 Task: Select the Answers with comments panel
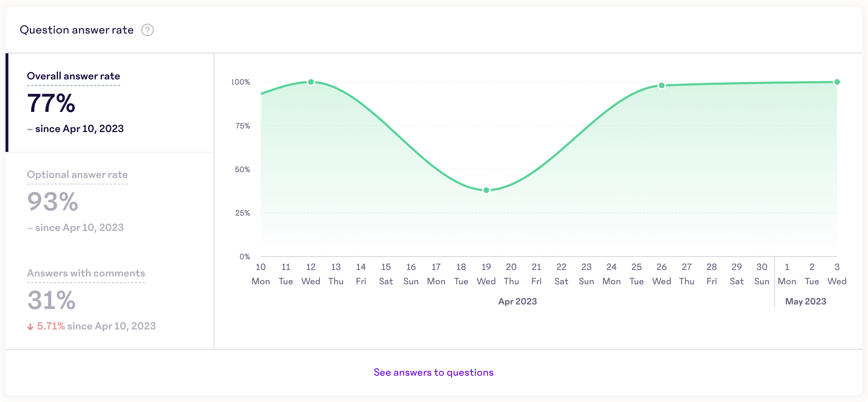[x=86, y=273]
